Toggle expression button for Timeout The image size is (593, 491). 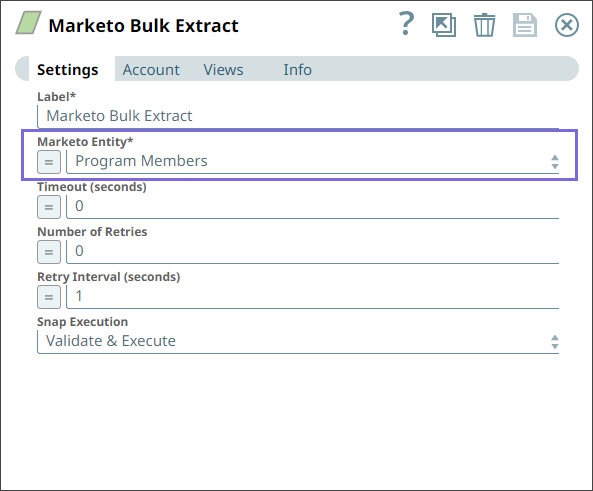click(x=49, y=207)
